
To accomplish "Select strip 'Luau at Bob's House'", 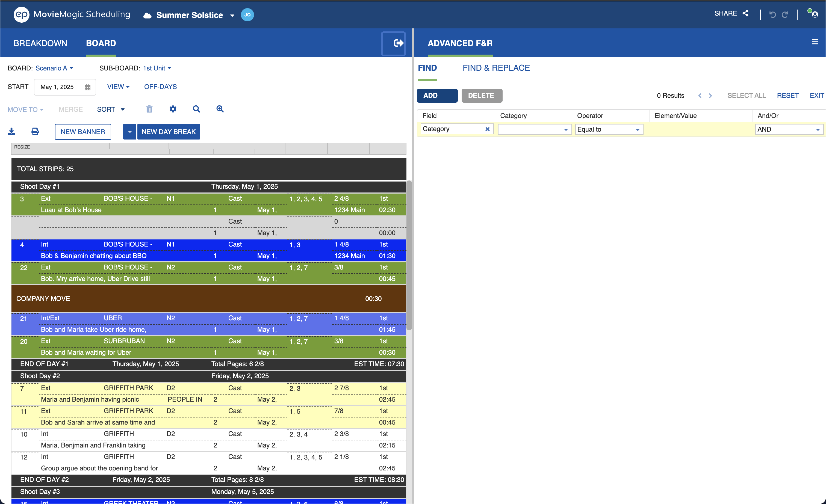I will 208,204.
